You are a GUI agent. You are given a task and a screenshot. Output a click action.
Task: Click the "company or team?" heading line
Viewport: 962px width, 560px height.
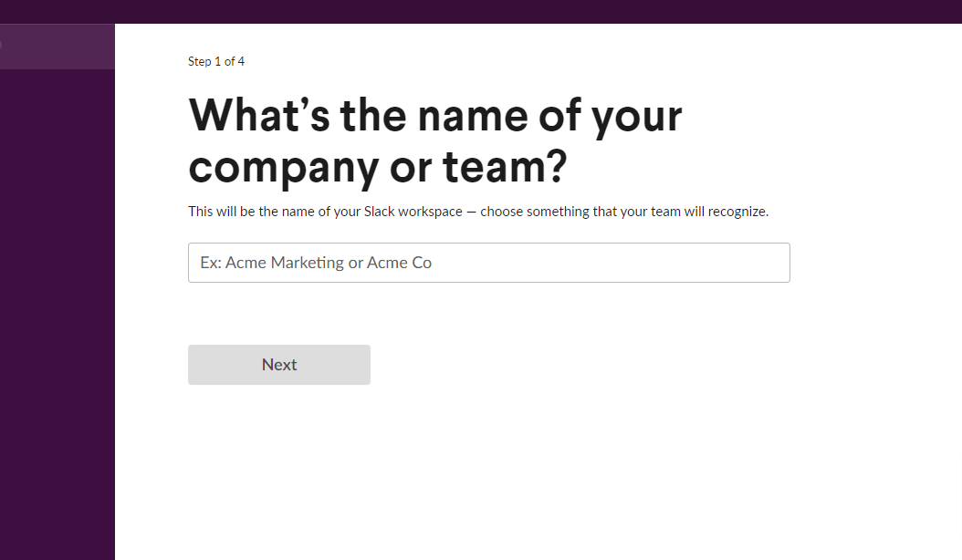[x=378, y=167]
